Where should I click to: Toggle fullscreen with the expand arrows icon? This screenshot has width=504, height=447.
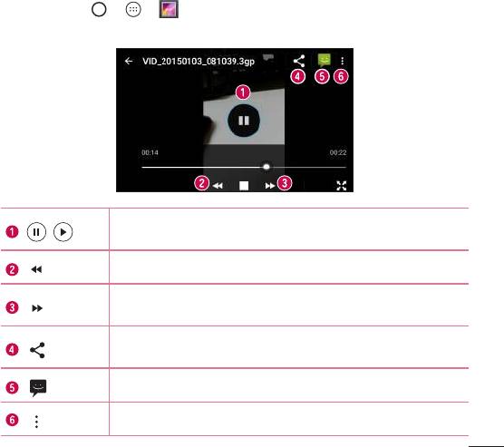click(x=342, y=186)
